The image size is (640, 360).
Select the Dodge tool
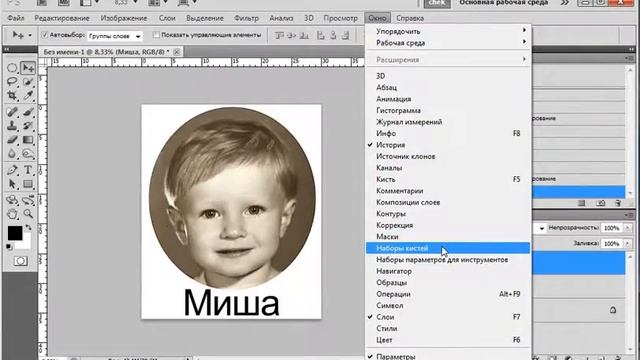tap(28, 154)
